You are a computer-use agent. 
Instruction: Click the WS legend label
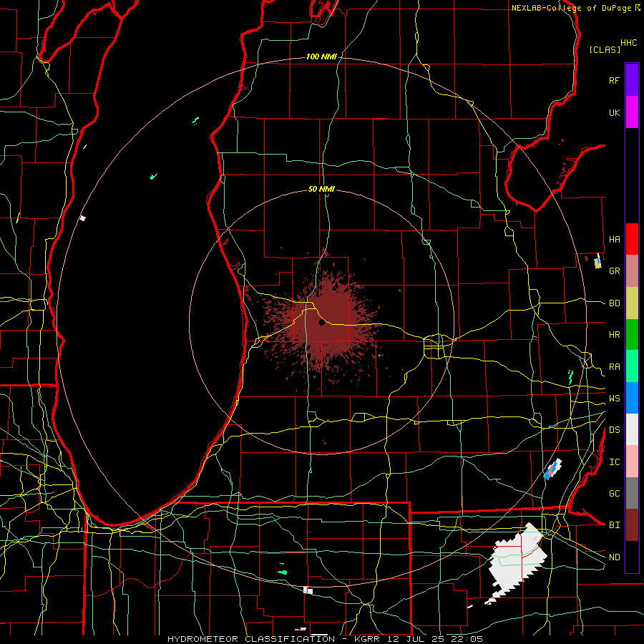(614, 399)
